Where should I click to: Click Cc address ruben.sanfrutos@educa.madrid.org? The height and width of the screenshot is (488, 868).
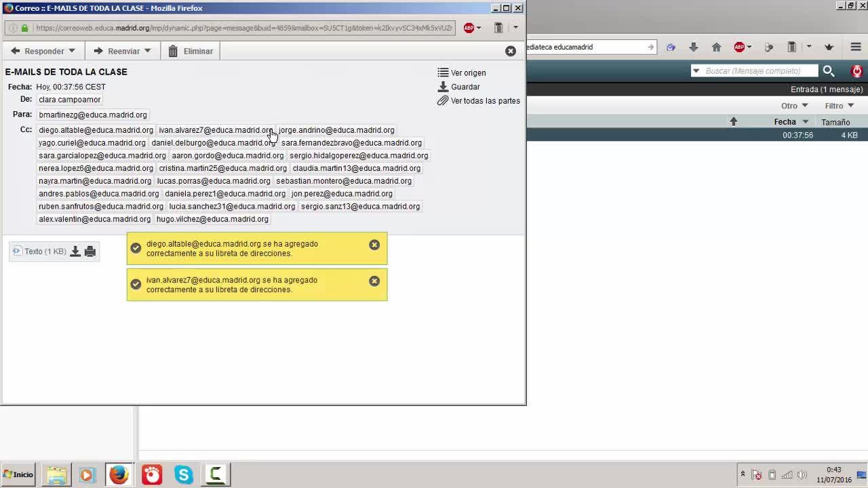click(101, 207)
